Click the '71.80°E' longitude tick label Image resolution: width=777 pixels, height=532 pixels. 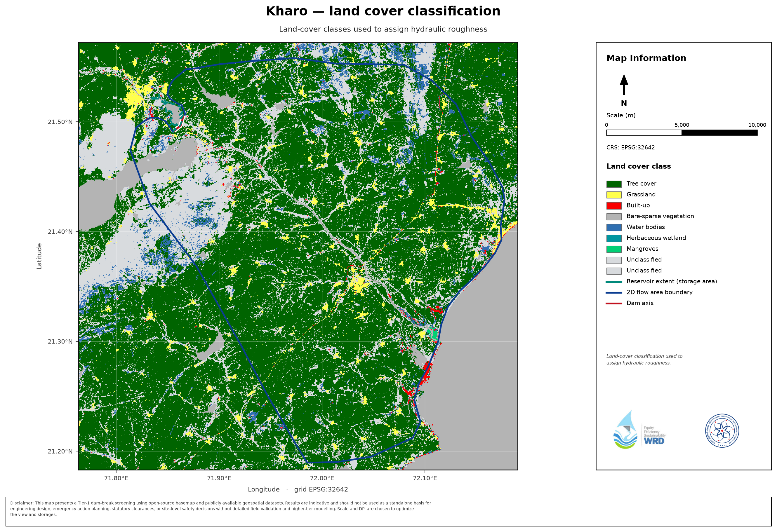click(x=116, y=478)
